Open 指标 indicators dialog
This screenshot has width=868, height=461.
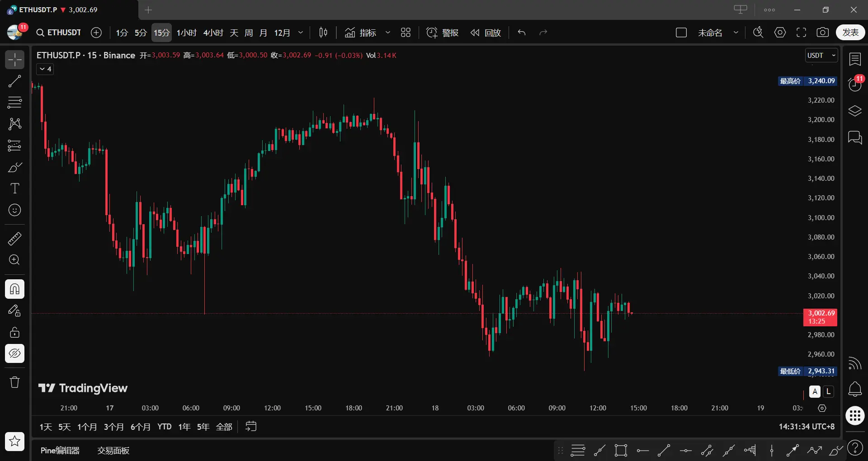[x=360, y=33]
